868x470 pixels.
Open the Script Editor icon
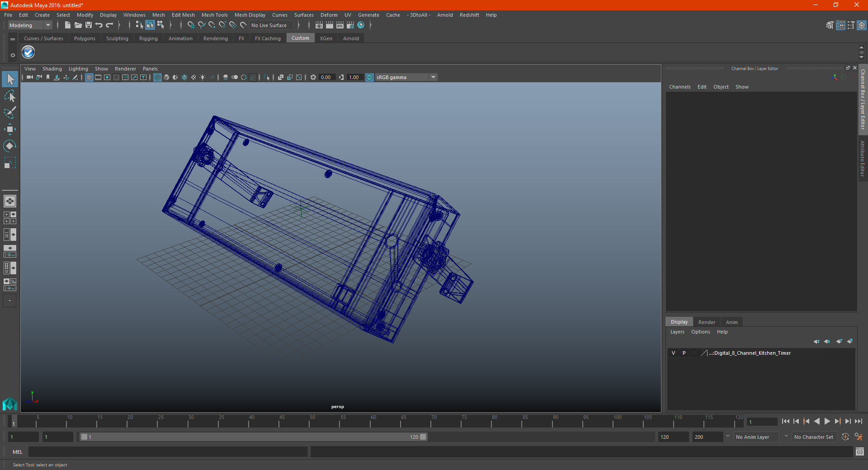tap(860, 451)
